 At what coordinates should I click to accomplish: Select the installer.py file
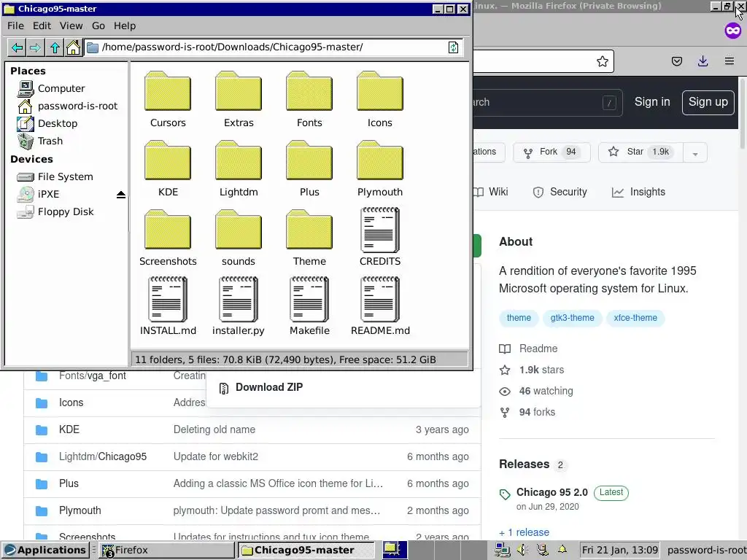click(x=239, y=306)
